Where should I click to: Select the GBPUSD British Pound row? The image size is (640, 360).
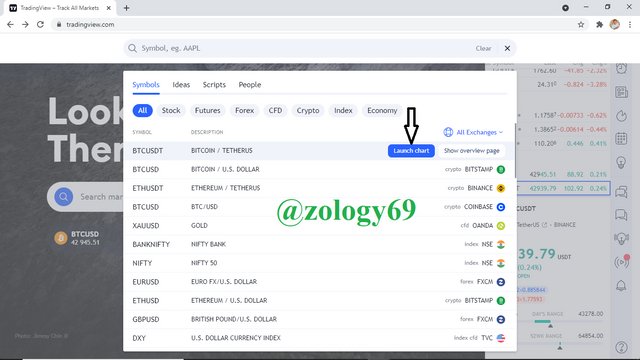pos(319,320)
